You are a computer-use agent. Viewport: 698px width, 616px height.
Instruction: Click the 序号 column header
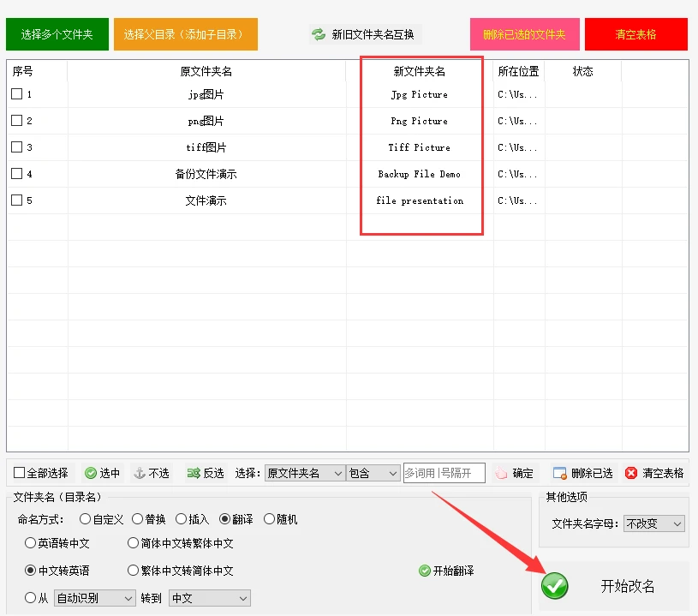click(x=22, y=71)
